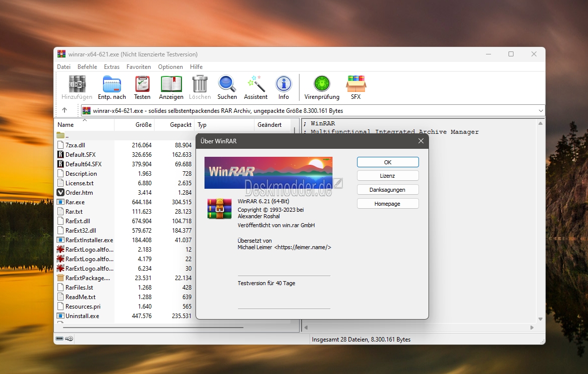Click the Lizenz button
The width and height of the screenshot is (588, 374).
point(388,176)
